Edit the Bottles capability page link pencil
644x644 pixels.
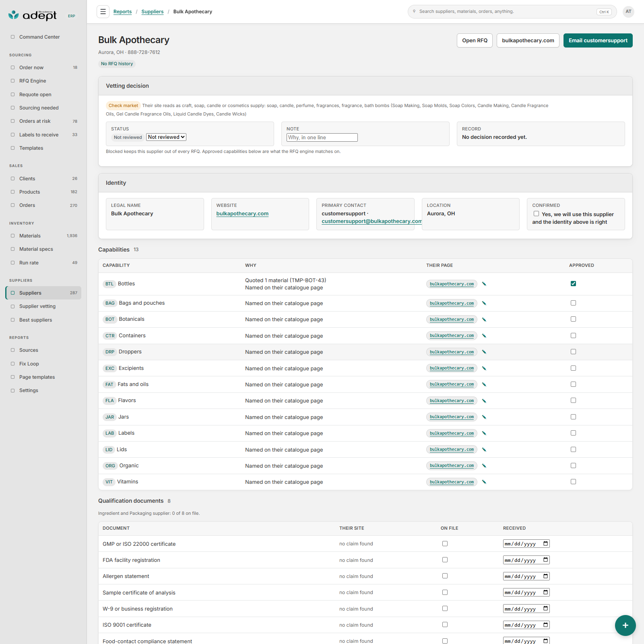pos(484,284)
